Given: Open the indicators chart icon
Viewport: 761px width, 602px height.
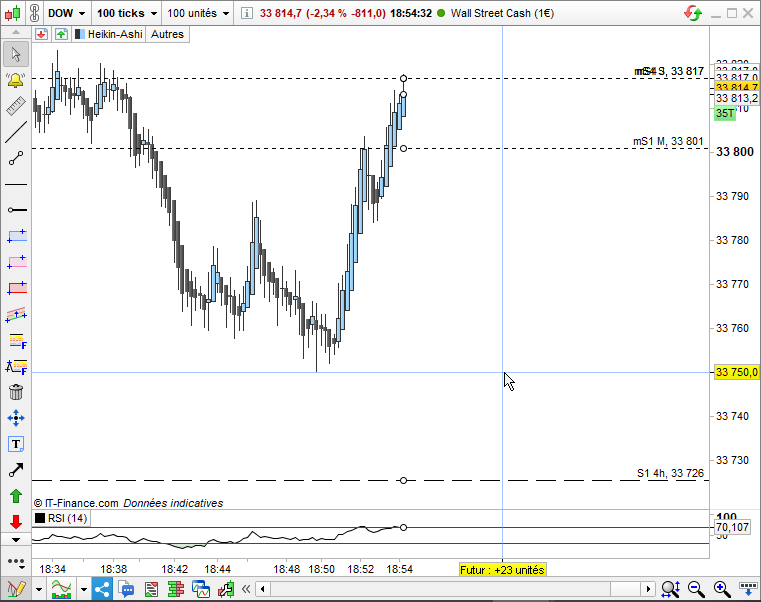Looking at the screenshot, I should (x=62, y=589).
